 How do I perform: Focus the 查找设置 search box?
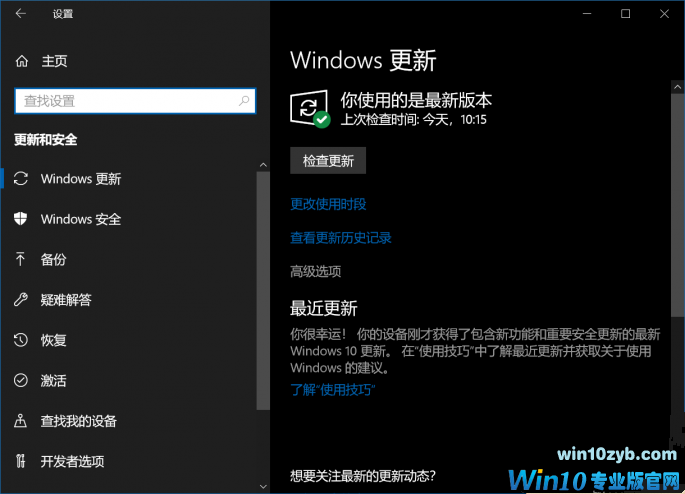click(135, 101)
